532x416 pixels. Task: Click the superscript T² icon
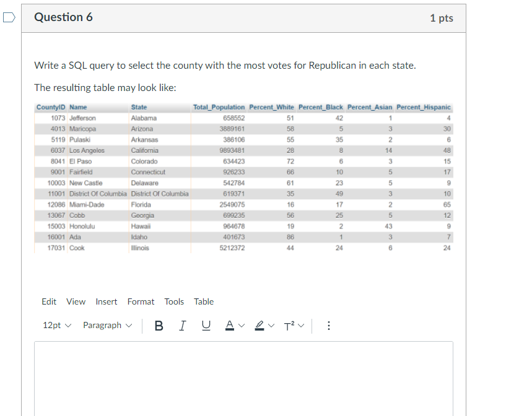(289, 326)
